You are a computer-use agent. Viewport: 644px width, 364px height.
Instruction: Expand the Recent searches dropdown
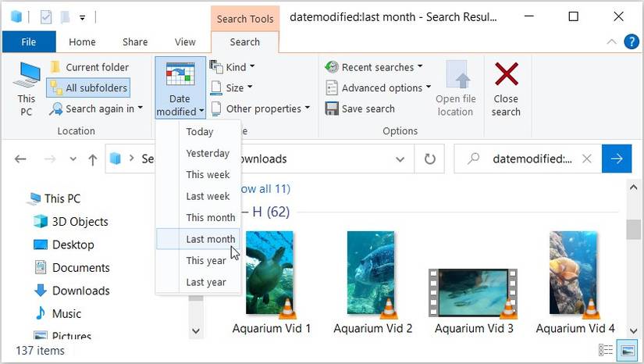click(374, 67)
